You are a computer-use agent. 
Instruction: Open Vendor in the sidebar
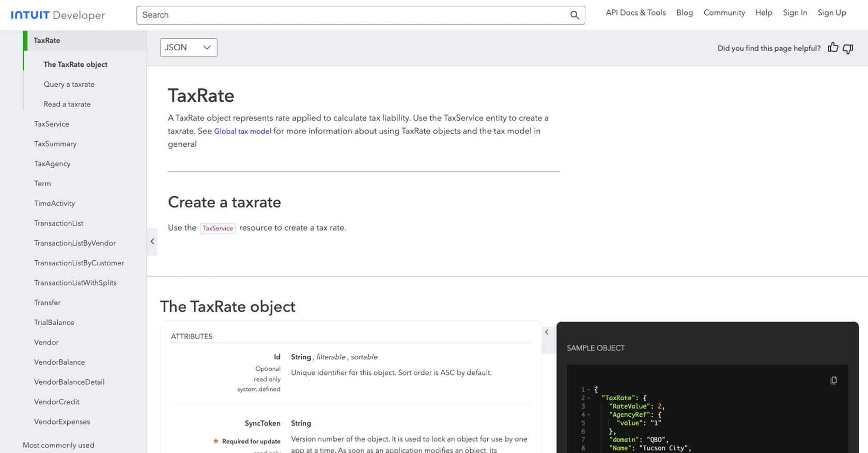(x=47, y=342)
